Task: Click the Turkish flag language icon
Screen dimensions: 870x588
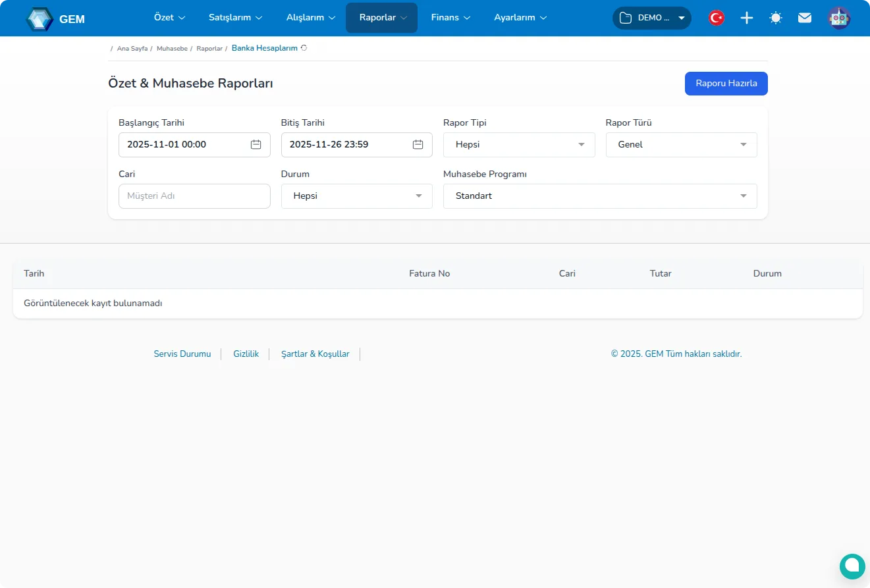Action: pos(717,18)
